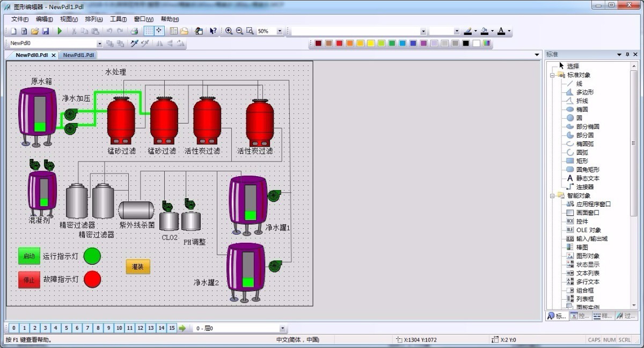
Task: Open the NewPdl0 object dropdown
Action: (99, 44)
